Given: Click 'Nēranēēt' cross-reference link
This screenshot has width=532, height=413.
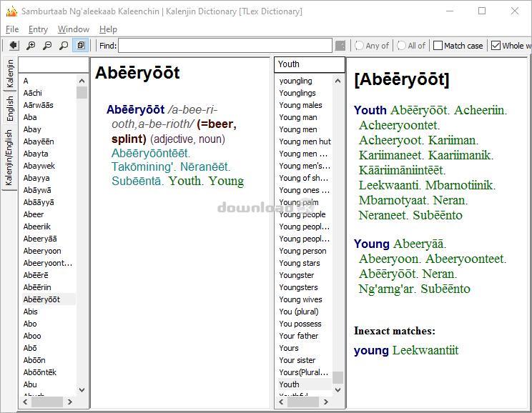Looking at the screenshot, I should (204, 166).
